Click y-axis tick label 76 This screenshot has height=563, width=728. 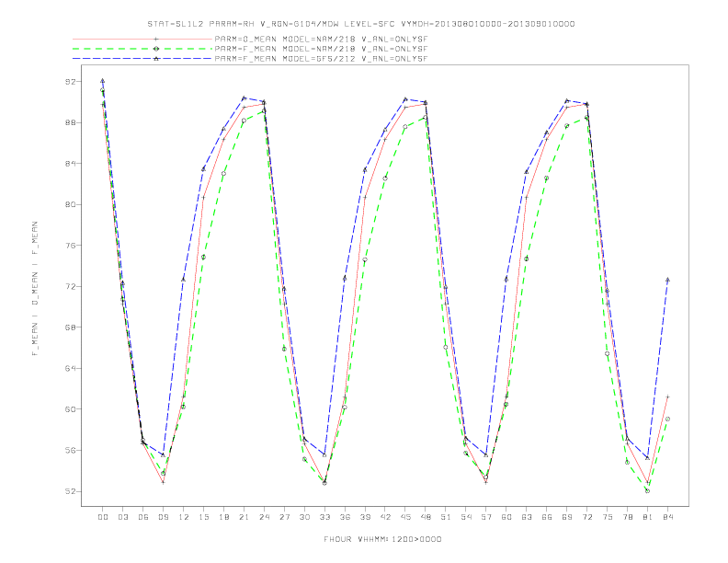(71, 246)
